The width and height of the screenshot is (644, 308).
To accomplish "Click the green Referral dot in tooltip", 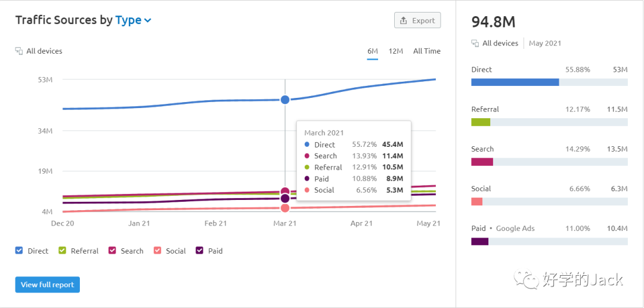I will [307, 167].
